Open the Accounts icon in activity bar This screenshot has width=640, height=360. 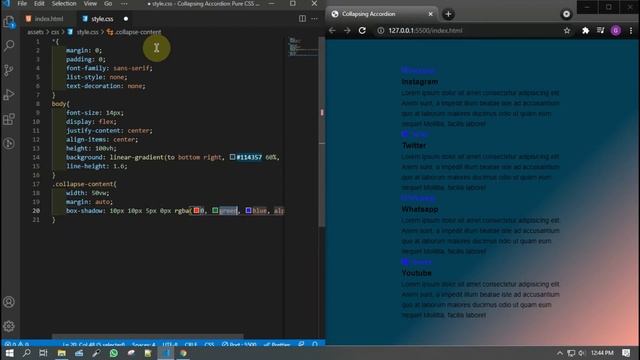coord(9,302)
